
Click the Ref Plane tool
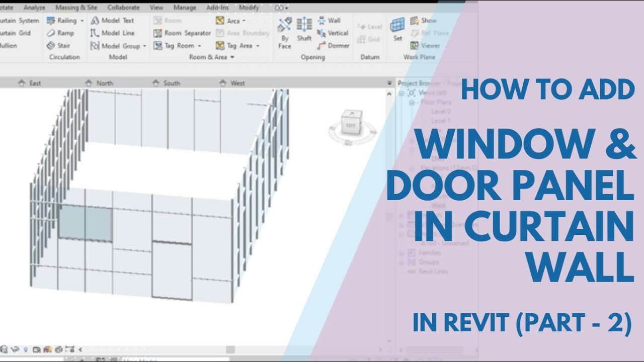point(429,33)
